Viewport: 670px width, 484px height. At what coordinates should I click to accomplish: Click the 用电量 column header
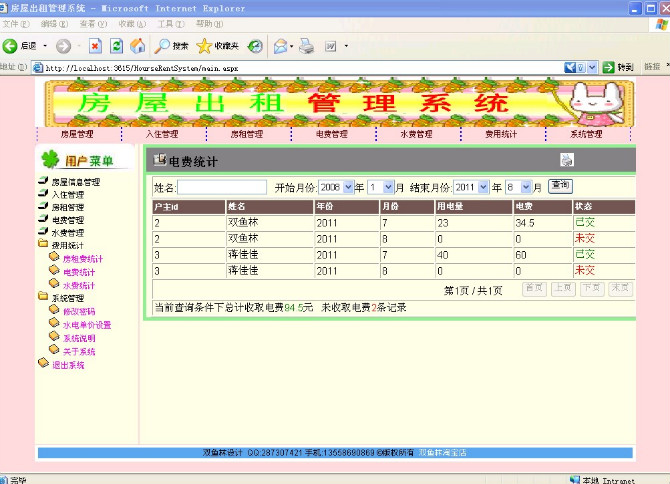pos(473,206)
